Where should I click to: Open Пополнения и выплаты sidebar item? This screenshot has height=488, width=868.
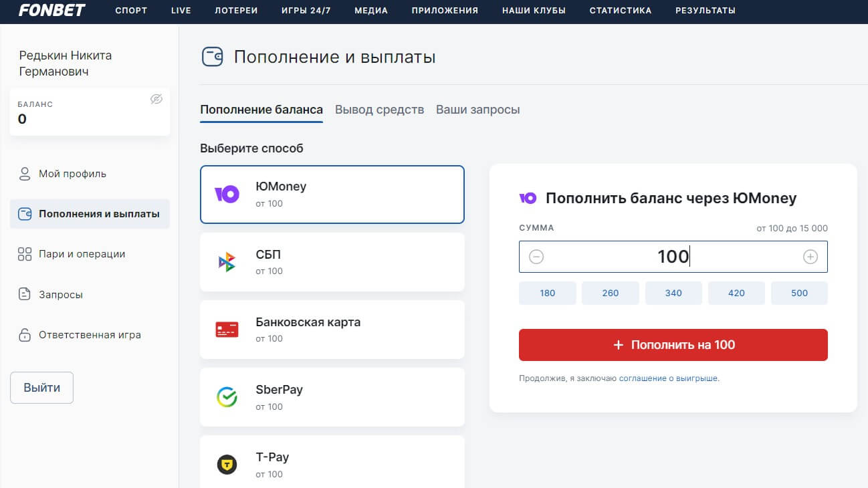point(90,214)
